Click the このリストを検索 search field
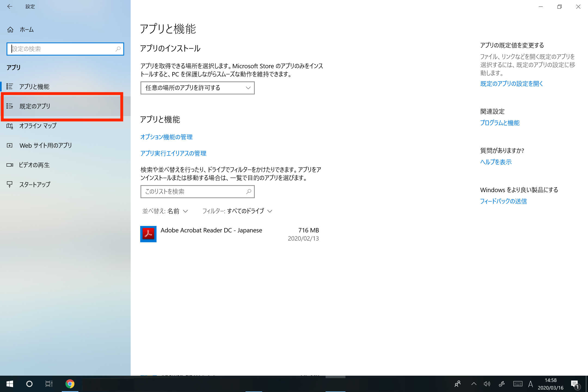This screenshot has height=392, width=588. click(x=193, y=192)
